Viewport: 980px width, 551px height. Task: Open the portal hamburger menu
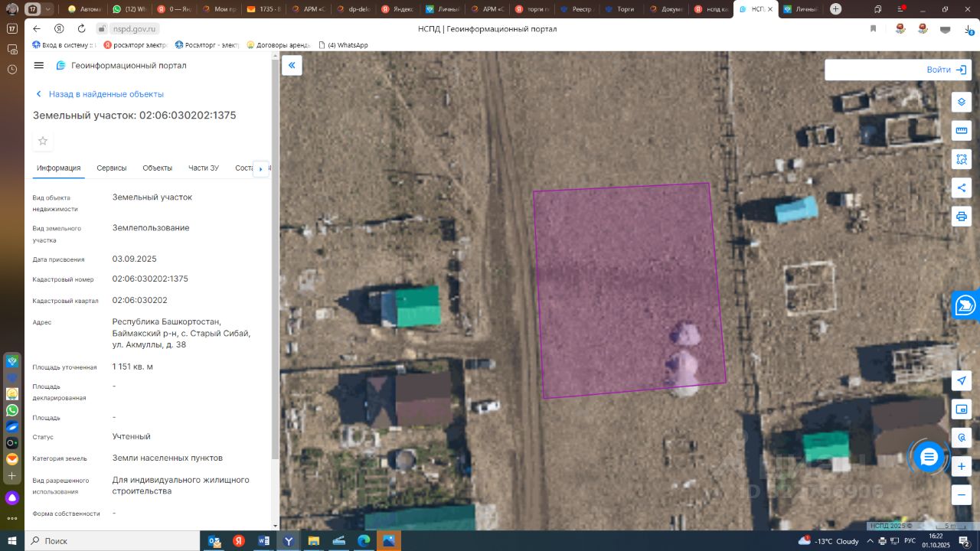[39, 66]
